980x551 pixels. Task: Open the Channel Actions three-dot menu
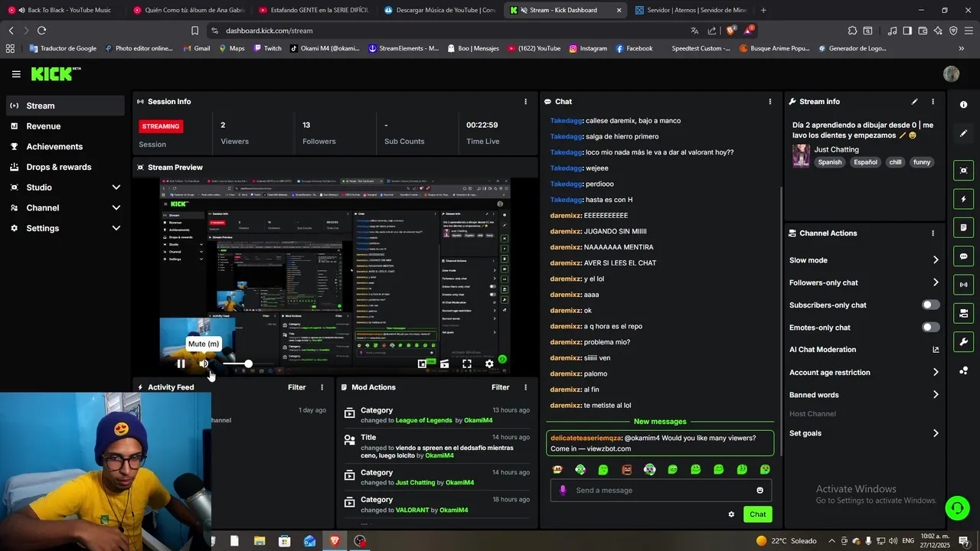pos(933,233)
